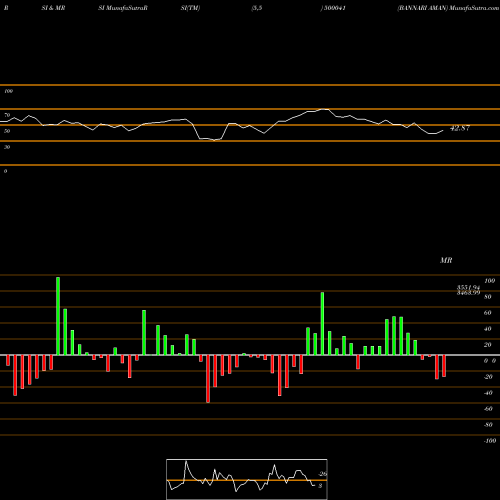Viewport: 500px width, 500px height.
Task: Click the RSI axis label 0
Action: pyautogui.click(x=5, y=171)
